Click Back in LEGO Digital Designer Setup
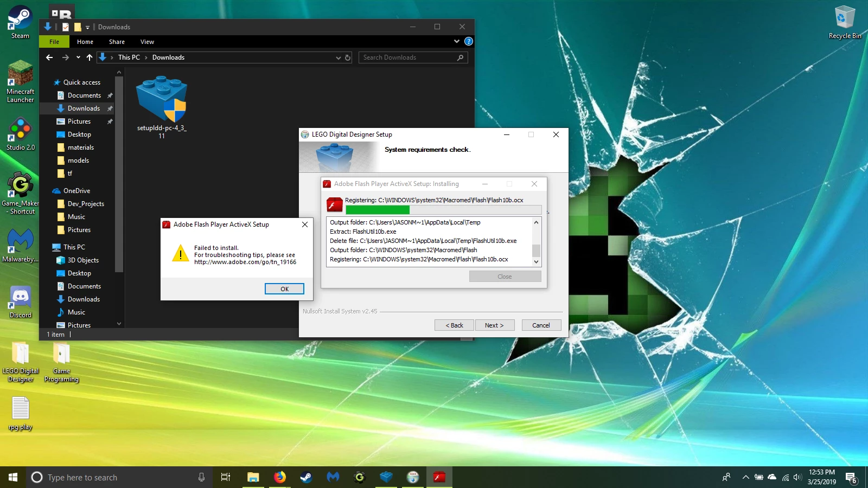This screenshot has width=868, height=488. click(454, 325)
